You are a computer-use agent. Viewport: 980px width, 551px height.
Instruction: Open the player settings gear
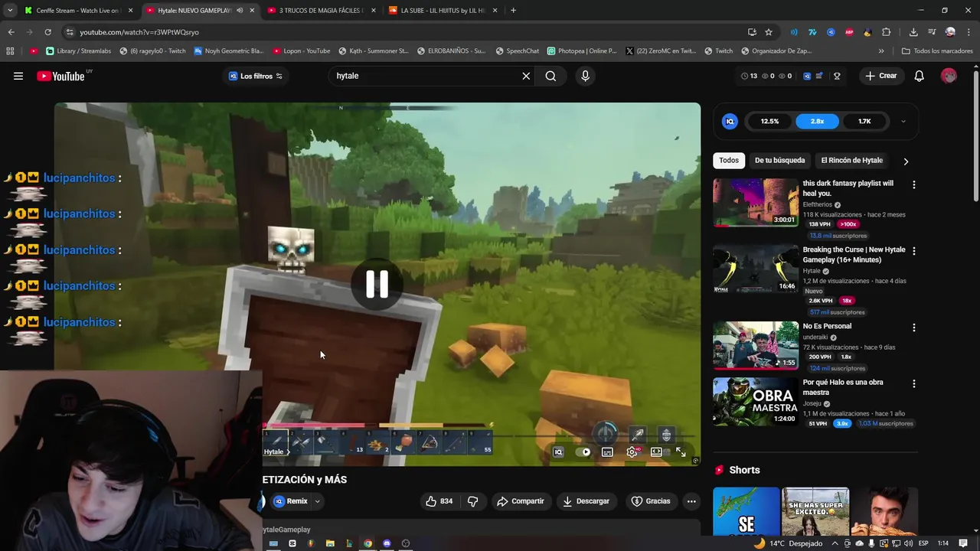pos(632,452)
